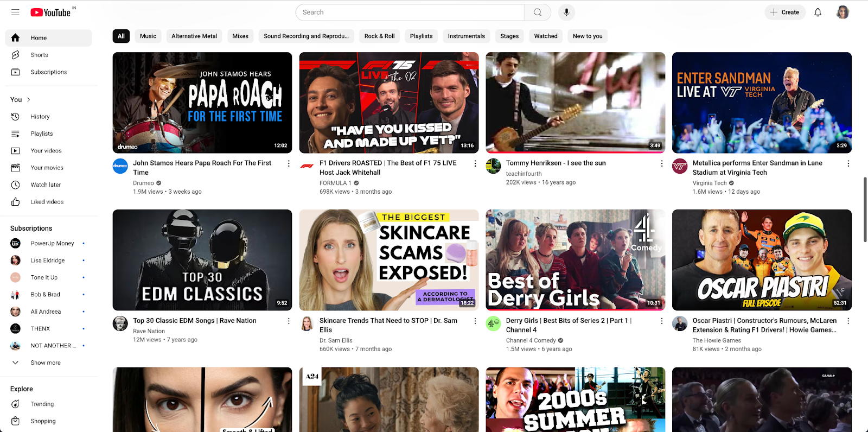Open teachinfourth channel avatar
The width and height of the screenshot is (868, 432).
tap(493, 166)
